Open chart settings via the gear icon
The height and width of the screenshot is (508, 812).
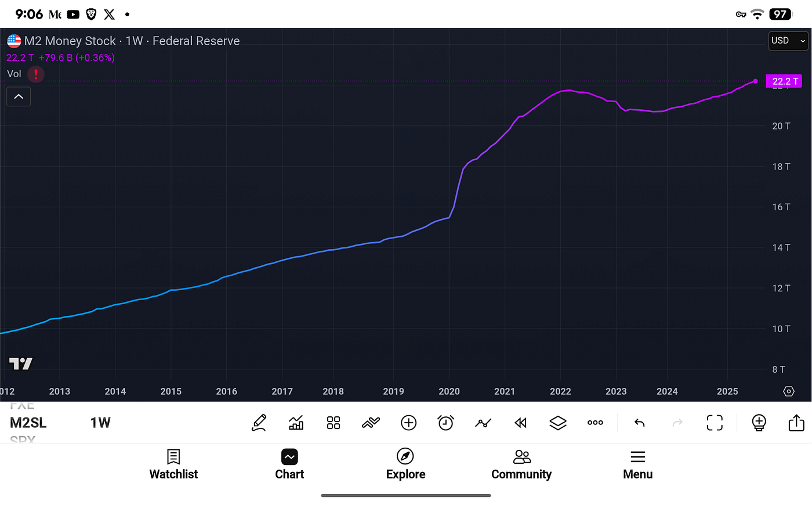point(788,391)
